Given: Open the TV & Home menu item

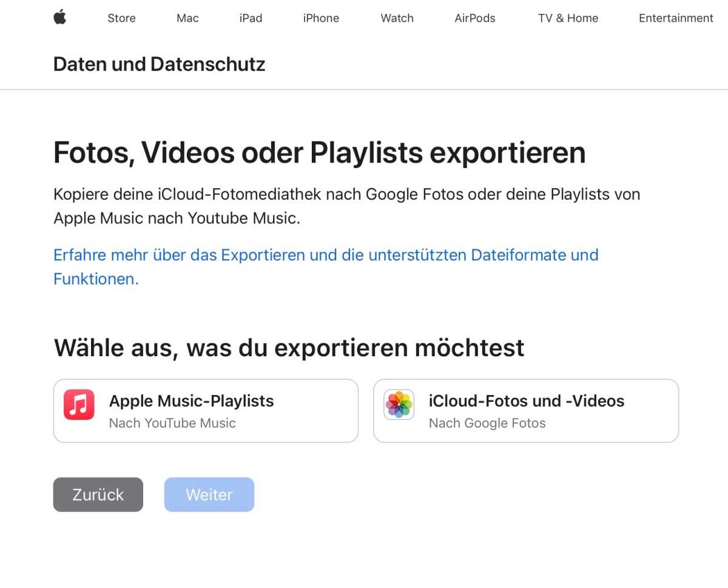Looking at the screenshot, I should tap(568, 18).
